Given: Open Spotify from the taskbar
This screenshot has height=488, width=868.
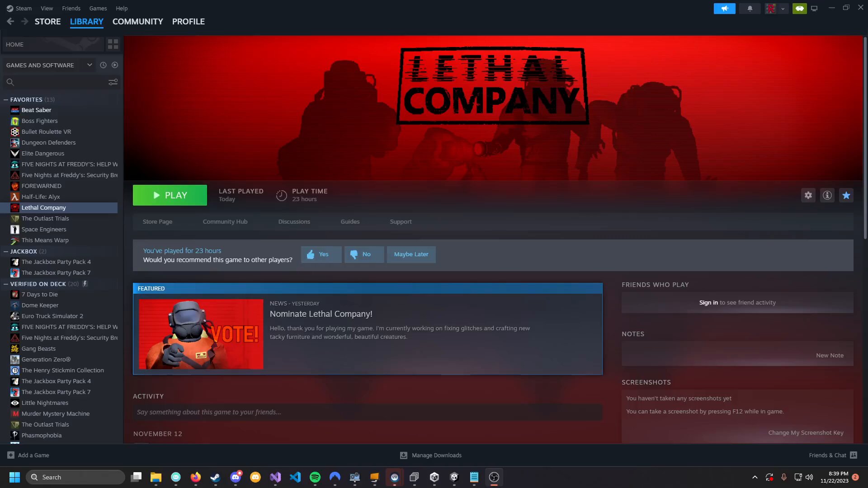Looking at the screenshot, I should click(x=315, y=477).
